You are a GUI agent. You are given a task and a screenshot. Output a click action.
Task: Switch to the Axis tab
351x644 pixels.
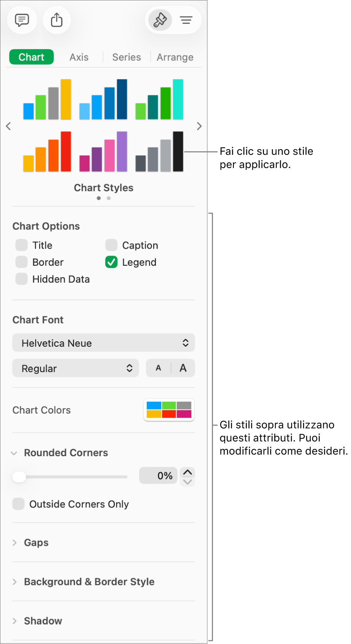pos(79,57)
